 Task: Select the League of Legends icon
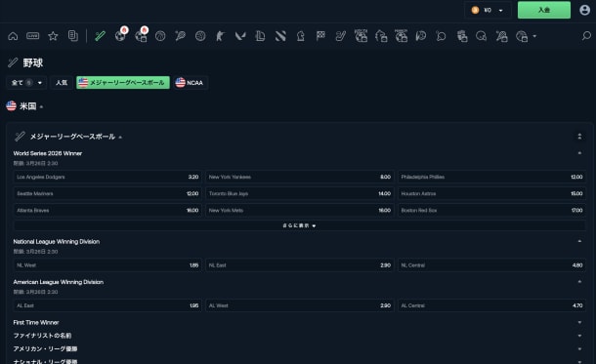(260, 36)
